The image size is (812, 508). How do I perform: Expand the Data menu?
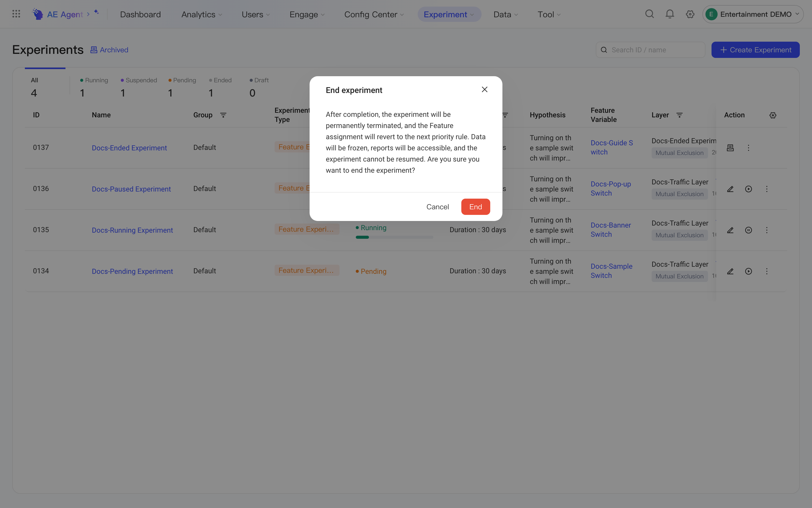pos(506,14)
